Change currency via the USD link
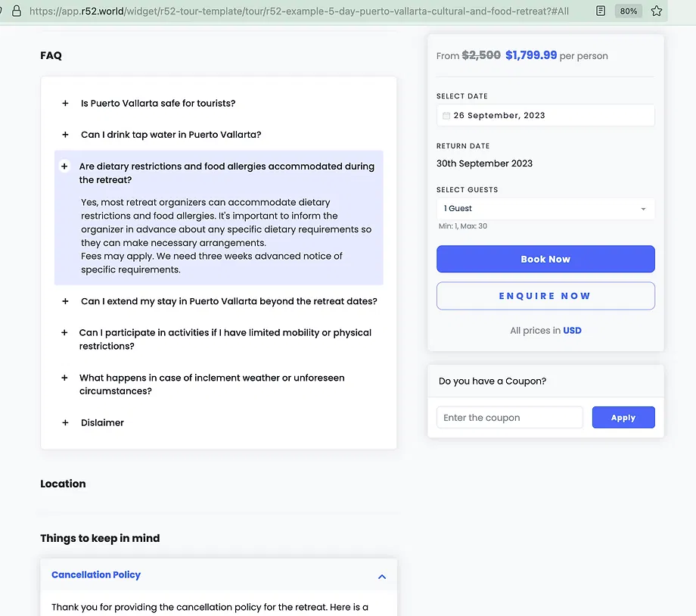The height and width of the screenshot is (616, 696). pos(572,331)
